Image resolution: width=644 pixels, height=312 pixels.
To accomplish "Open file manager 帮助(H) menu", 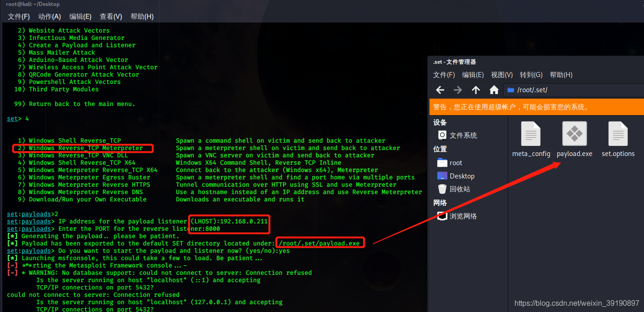I will coord(561,75).
